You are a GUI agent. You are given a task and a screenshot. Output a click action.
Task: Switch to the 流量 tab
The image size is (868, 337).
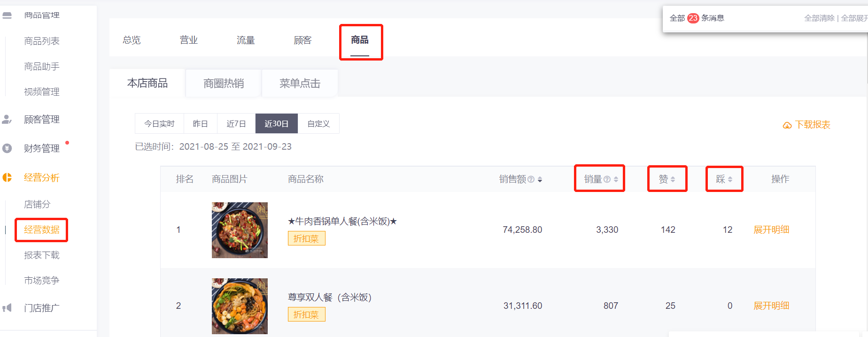[246, 40]
